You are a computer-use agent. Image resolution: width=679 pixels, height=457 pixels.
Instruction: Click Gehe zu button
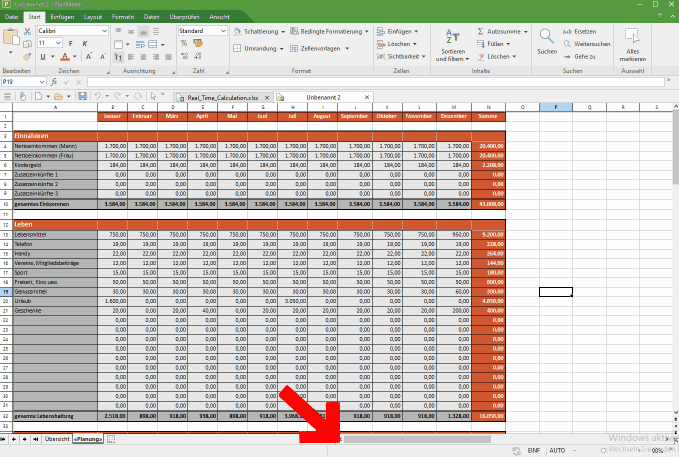click(579, 57)
